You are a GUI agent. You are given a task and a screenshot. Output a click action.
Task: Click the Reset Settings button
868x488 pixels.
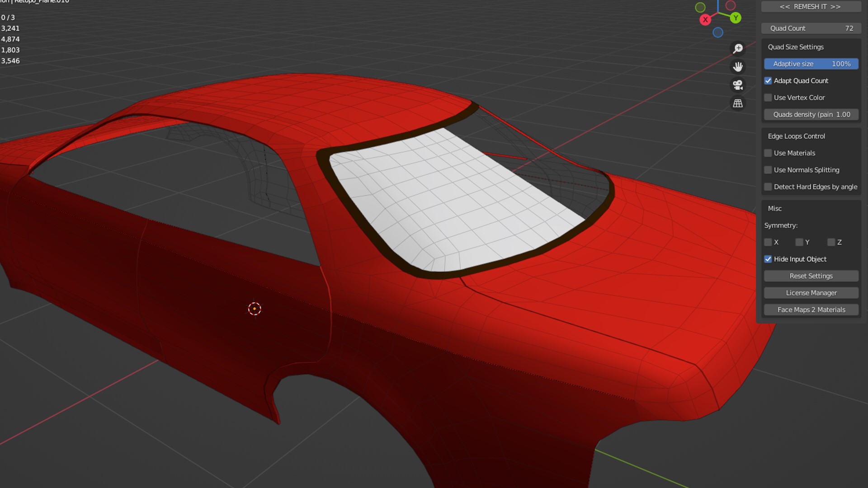pyautogui.click(x=811, y=276)
